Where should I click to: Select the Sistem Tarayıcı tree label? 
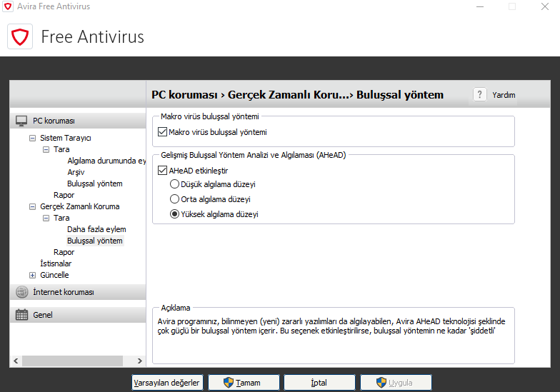(66, 139)
